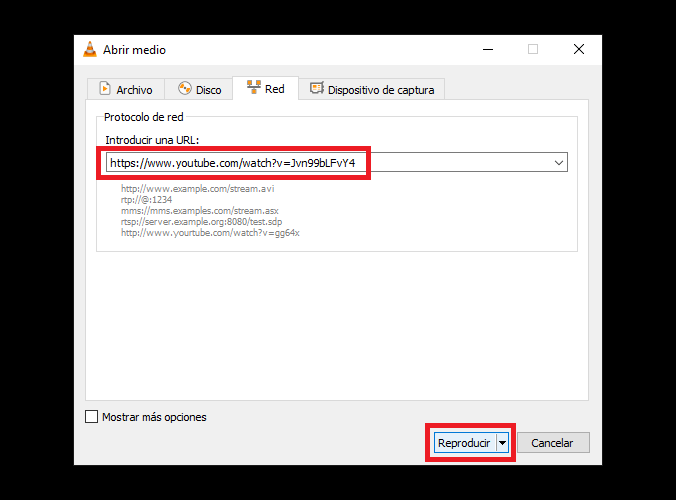676x500 pixels.
Task: Click example text http://www.example.com/stream.avi
Action: click(x=197, y=188)
